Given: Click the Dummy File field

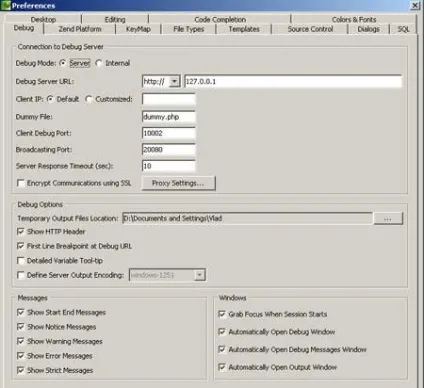Looking at the screenshot, I should 169,117.
